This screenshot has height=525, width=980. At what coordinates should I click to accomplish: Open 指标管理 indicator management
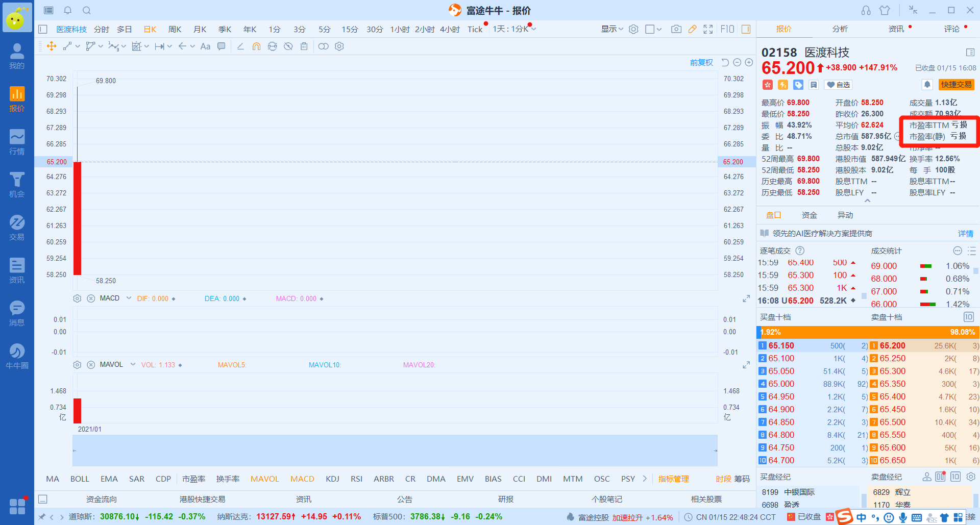click(x=673, y=479)
